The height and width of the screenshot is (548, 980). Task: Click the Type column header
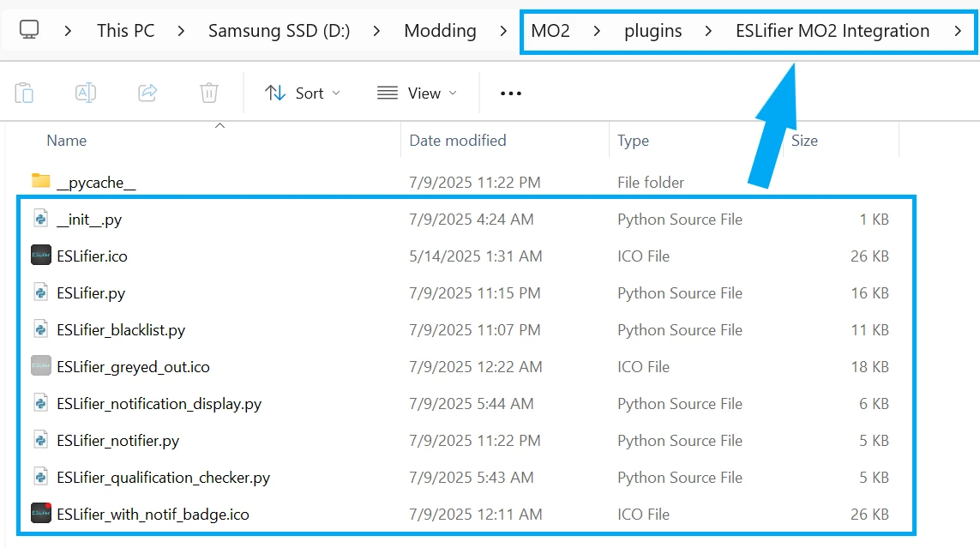[x=633, y=141]
